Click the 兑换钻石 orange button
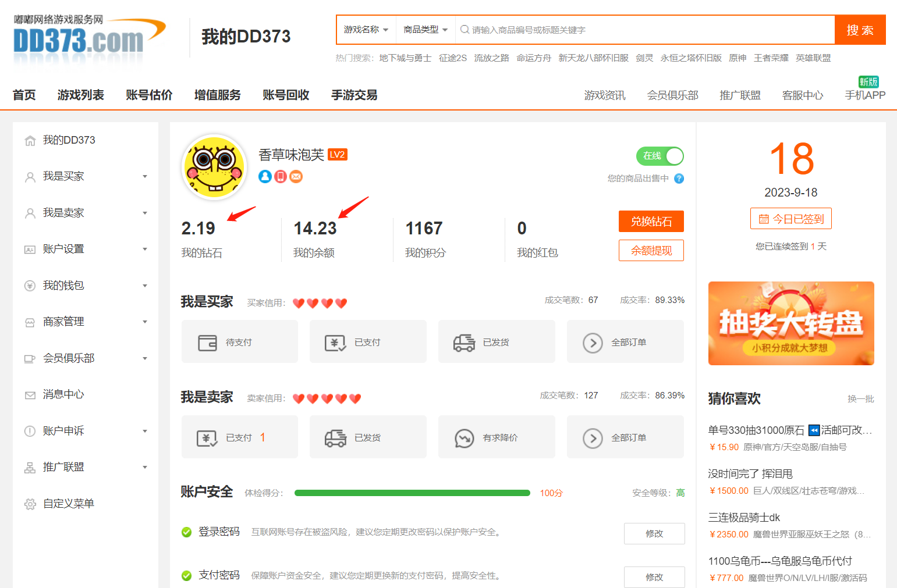The height and width of the screenshot is (588, 897). click(x=651, y=222)
